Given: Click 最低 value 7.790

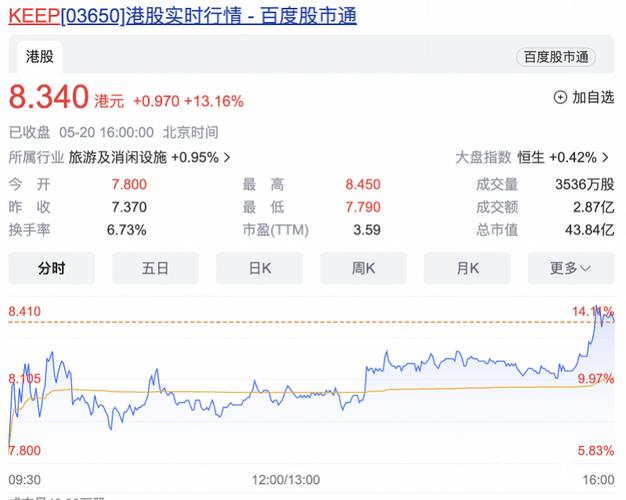Looking at the screenshot, I should coord(363,207).
